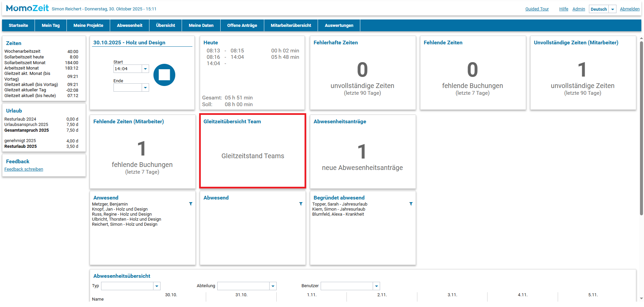Click filter icon in Begründet abwesend panel
The image size is (644, 307).
coord(411,204)
